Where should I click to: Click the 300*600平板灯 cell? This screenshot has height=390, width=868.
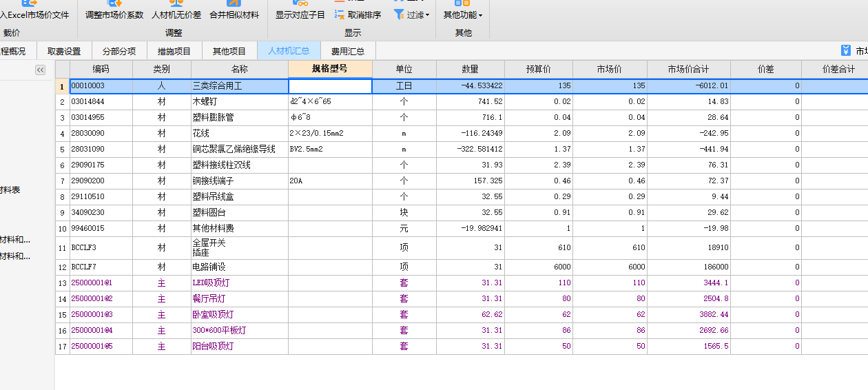[240, 331]
